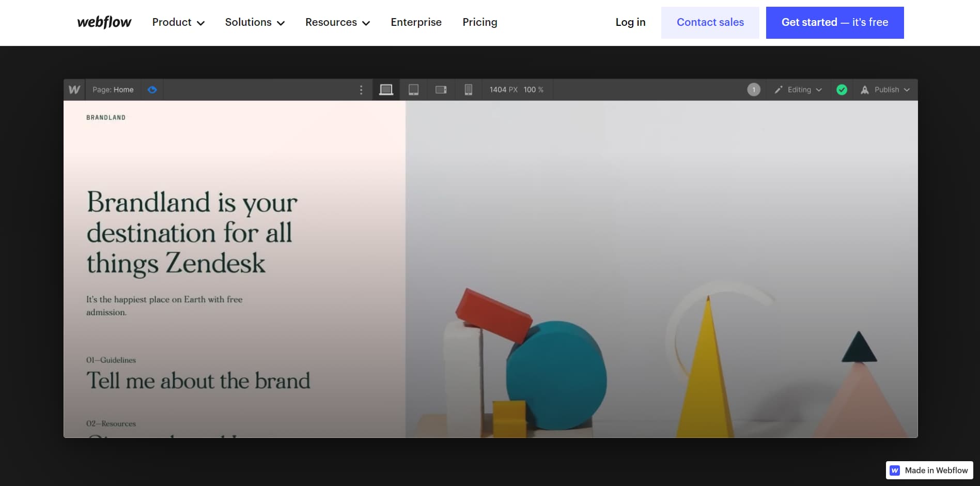The height and width of the screenshot is (486, 980).
Task: Open the three-dot more options menu
Action: [x=361, y=89]
